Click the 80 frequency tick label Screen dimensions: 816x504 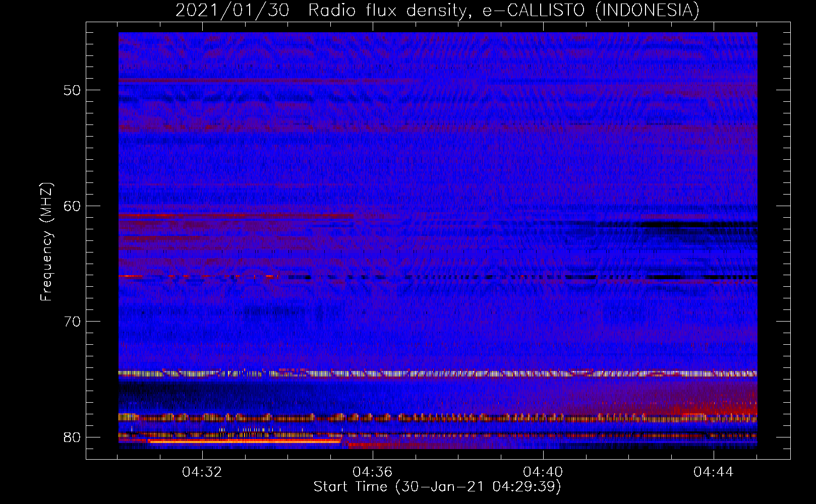tap(73, 437)
